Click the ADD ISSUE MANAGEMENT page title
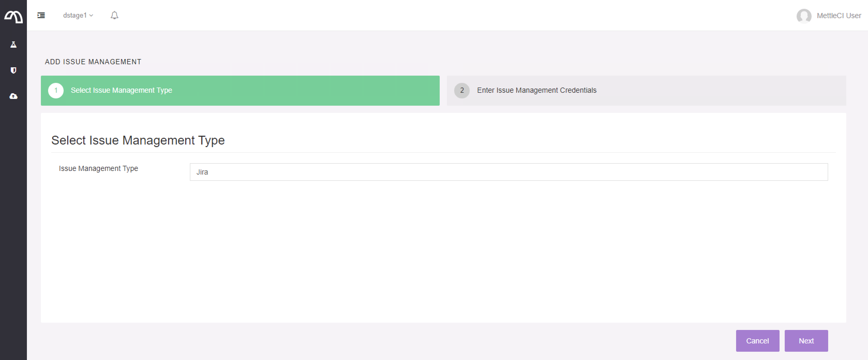The image size is (868, 360). tap(93, 62)
